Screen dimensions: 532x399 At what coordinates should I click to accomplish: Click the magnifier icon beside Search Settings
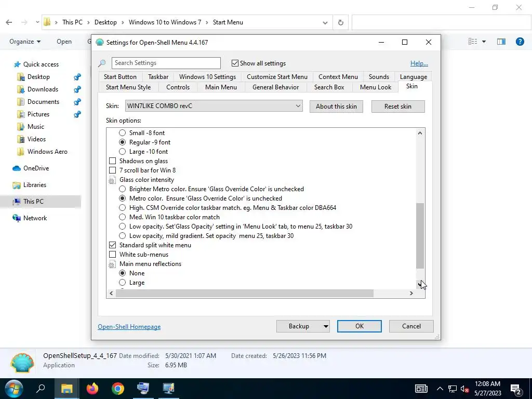pos(102,63)
